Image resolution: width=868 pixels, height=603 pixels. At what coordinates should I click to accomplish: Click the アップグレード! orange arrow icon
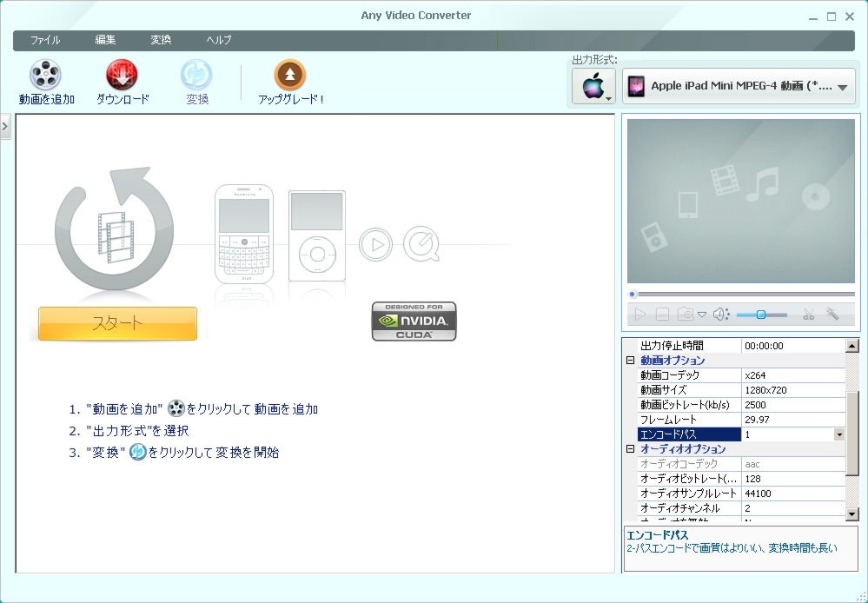click(290, 75)
